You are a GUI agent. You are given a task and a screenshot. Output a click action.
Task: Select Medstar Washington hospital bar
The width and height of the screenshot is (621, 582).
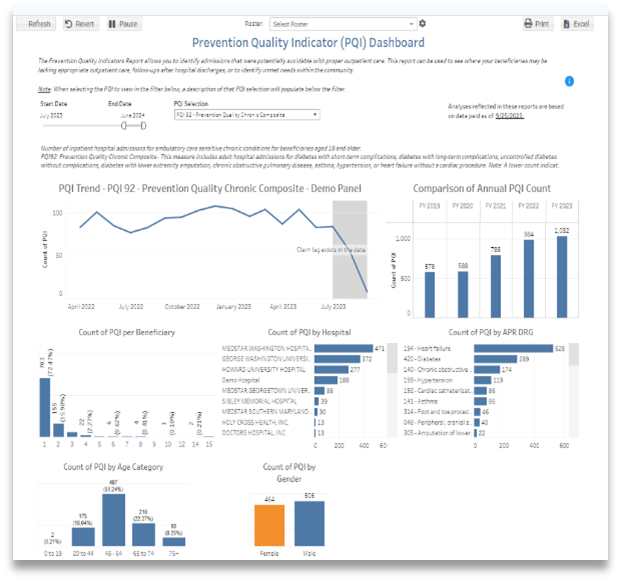pos(341,348)
